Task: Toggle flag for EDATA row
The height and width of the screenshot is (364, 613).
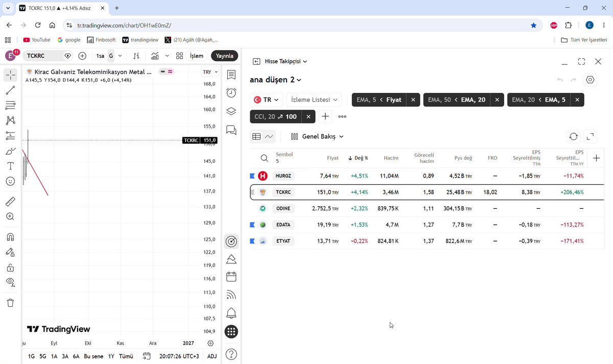Action: [x=252, y=225]
